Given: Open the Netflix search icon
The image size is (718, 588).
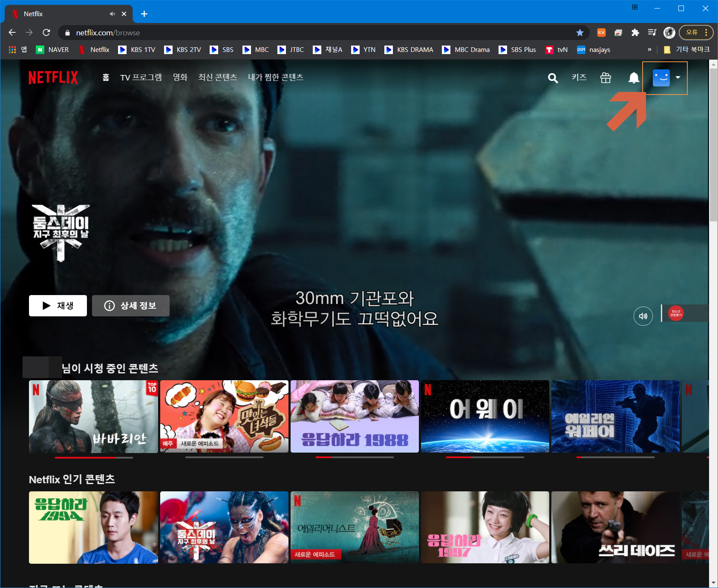Looking at the screenshot, I should (553, 78).
